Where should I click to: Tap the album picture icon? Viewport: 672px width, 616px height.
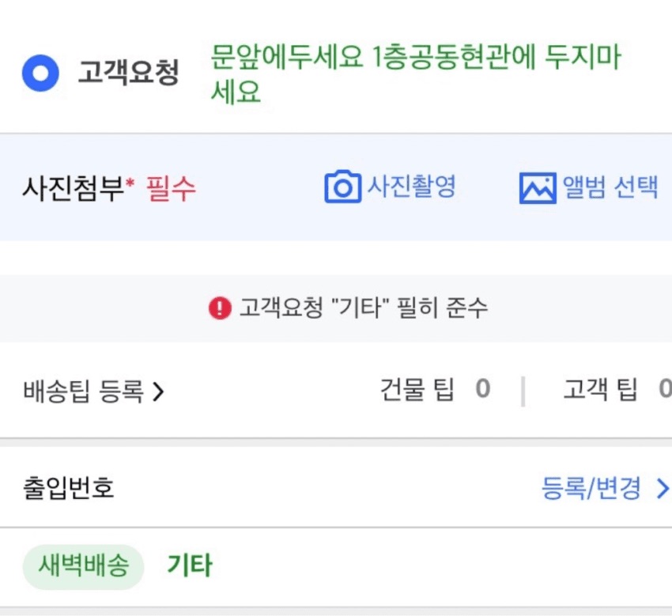point(538,187)
